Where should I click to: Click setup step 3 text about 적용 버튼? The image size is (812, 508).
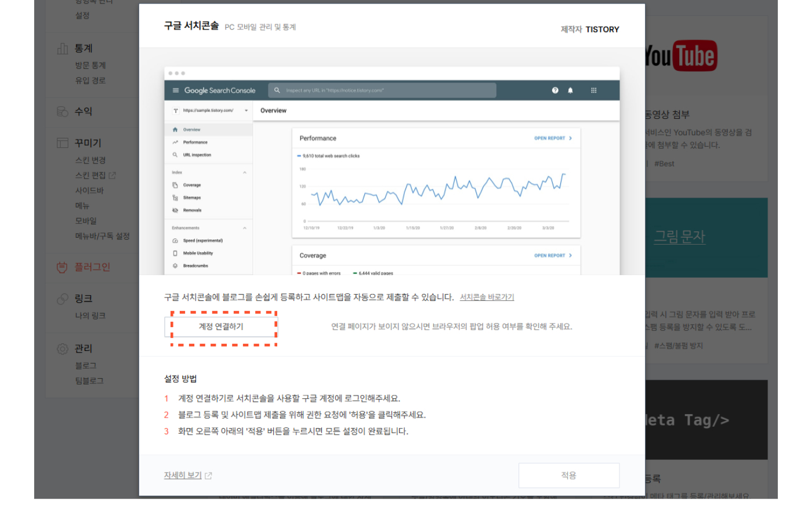click(293, 431)
